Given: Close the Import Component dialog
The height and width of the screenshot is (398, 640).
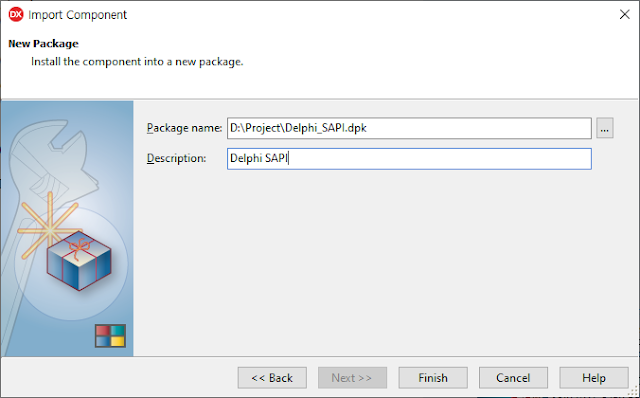Looking at the screenshot, I should (624, 15).
